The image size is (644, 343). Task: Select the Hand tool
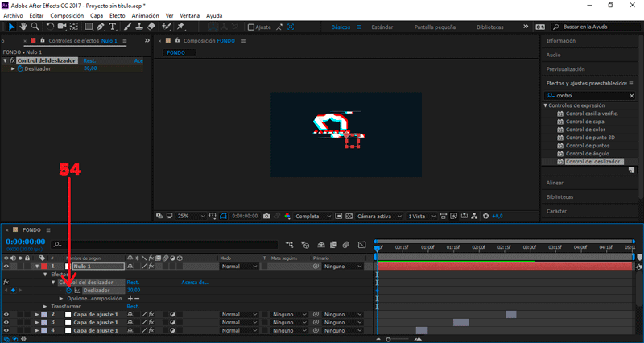(23, 27)
